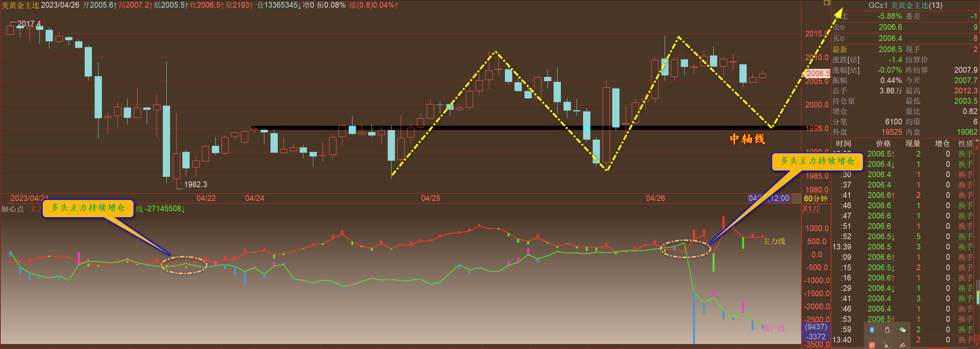Open the WeChat tray icon
This screenshot has width=980, height=349.
[x=903, y=330]
